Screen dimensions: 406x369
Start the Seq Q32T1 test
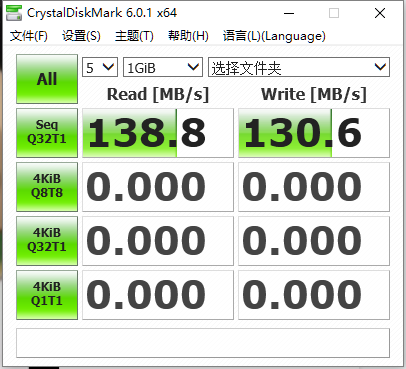[47, 133]
